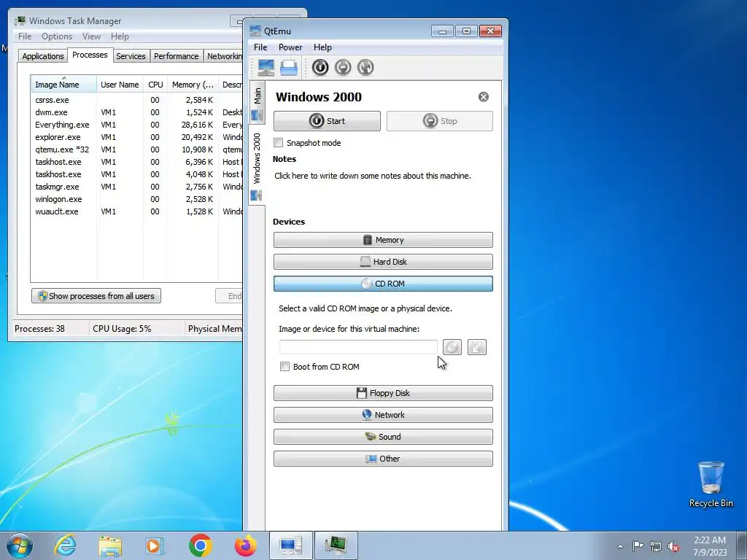Select the winlogon.exe process row
The height and width of the screenshot is (560, 747).
(137, 199)
